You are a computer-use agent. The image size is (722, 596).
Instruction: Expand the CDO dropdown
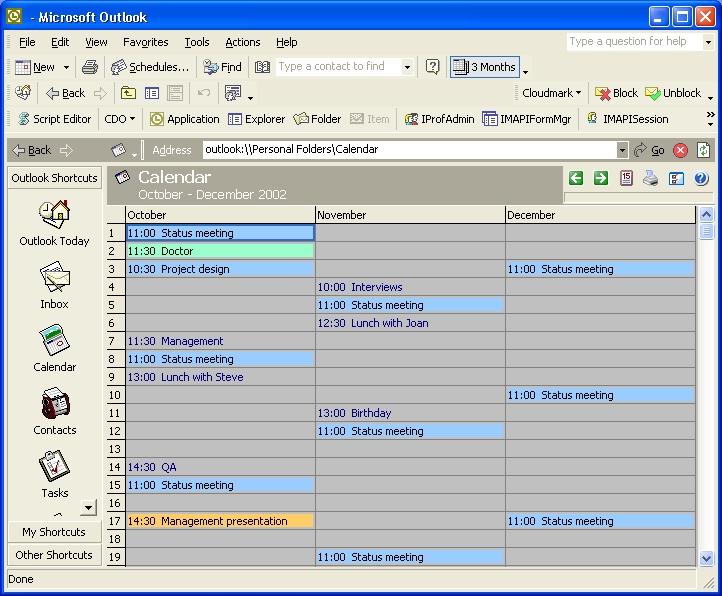click(x=120, y=119)
